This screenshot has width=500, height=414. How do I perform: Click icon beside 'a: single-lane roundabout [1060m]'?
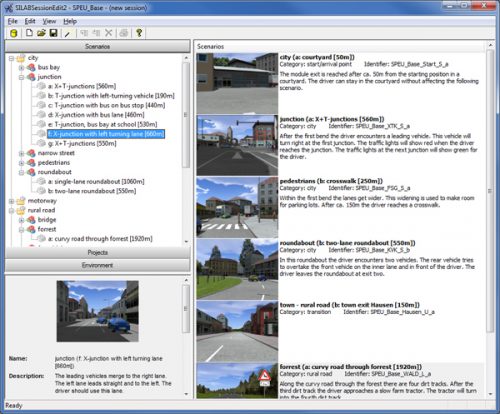(41, 182)
